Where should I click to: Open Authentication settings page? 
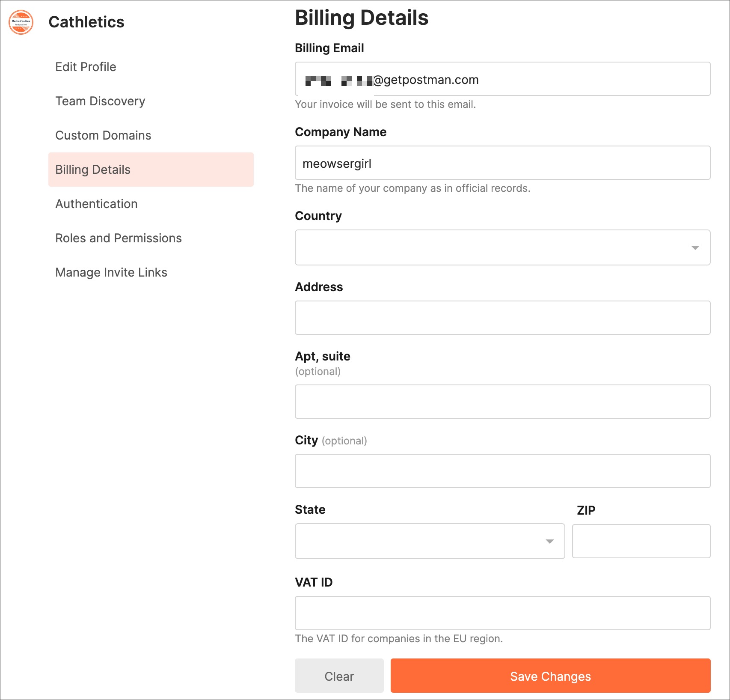click(x=96, y=204)
